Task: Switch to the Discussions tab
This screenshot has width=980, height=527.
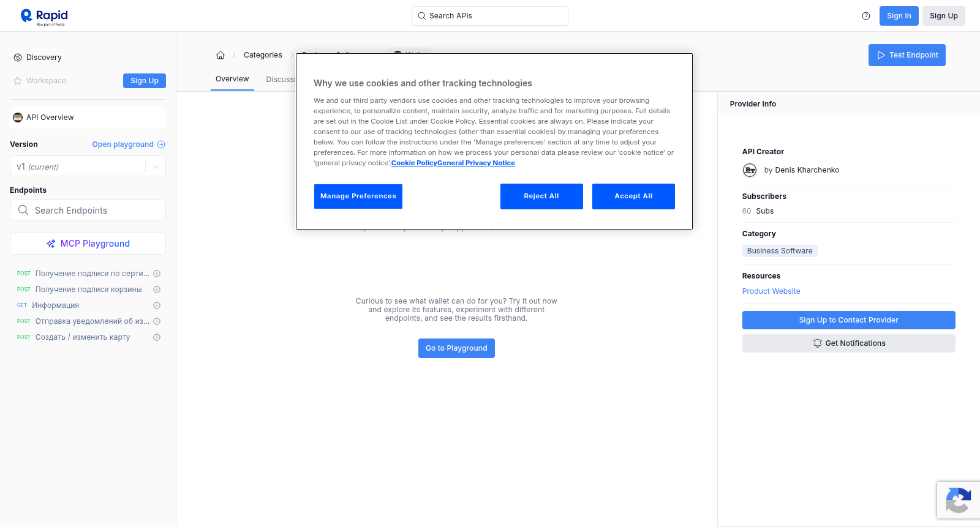Action: pyautogui.click(x=281, y=80)
